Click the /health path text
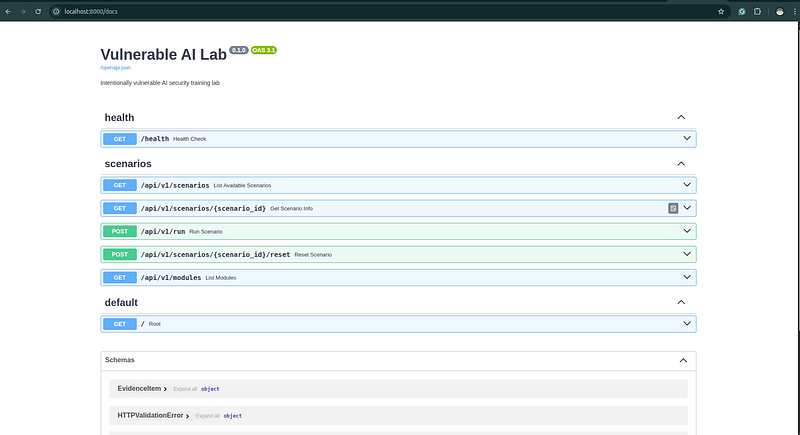The width and height of the screenshot is (800, 435). coord(155,139)
